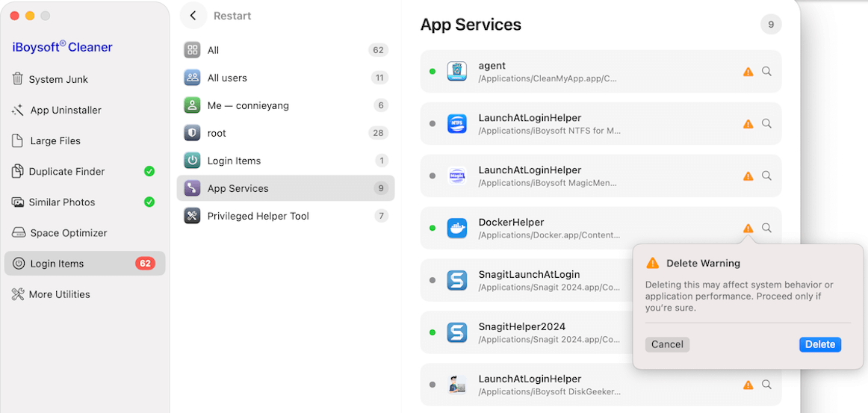The height and width of the screenshot is (413, 868).
Task: Click the Snagit icon beside SnagitHelper2024
Action: pos(456,333)
